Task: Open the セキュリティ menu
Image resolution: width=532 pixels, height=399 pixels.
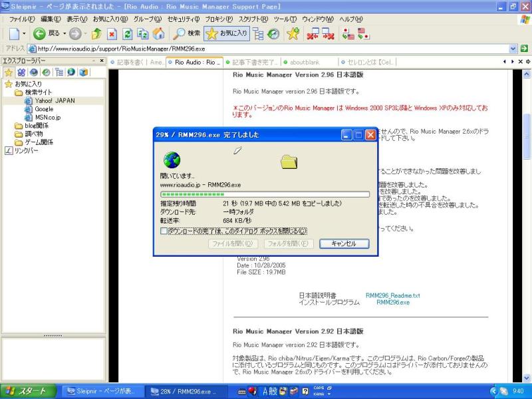Action: (184, 19)
